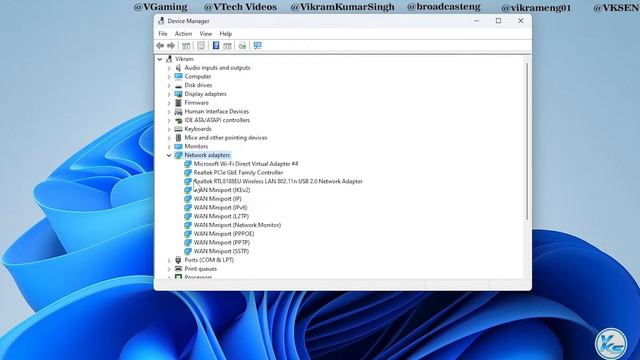Select WAN Miniport (L2TP)
The width and height of the screenshot is (640, 360).
point(221,216)
